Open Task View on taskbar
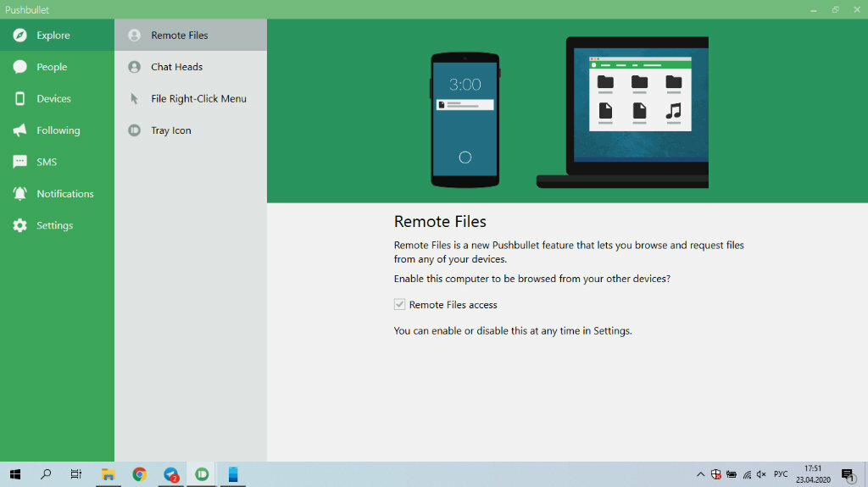This screenshot has width=868, height=487. point(76,474)
